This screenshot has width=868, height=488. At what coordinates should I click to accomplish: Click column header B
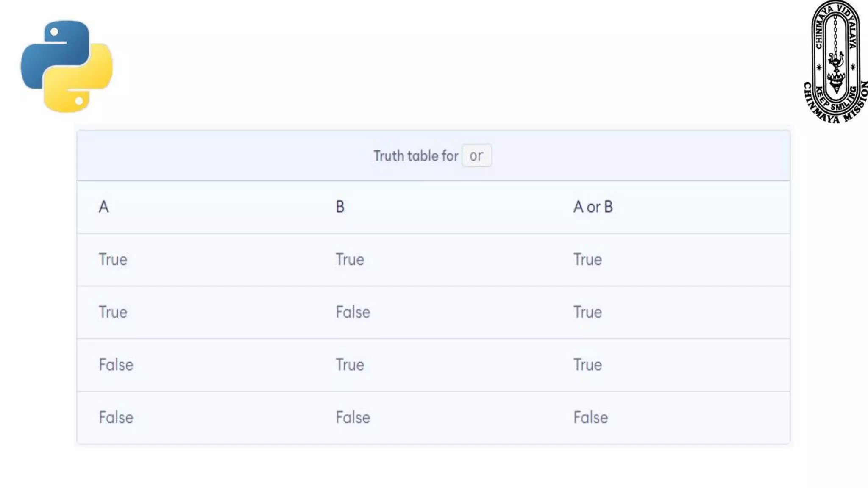coord(340,207)
